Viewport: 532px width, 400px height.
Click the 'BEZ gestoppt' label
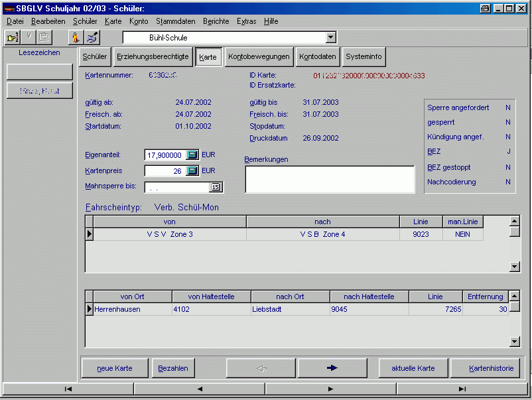pyautogui.click(x=448, y=167)
